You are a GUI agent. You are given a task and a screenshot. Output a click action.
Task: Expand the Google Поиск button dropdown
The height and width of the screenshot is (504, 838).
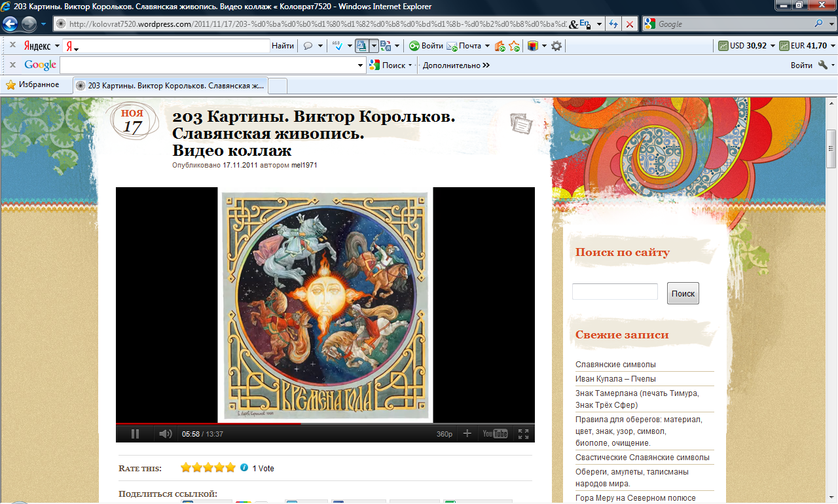(410, 65)
